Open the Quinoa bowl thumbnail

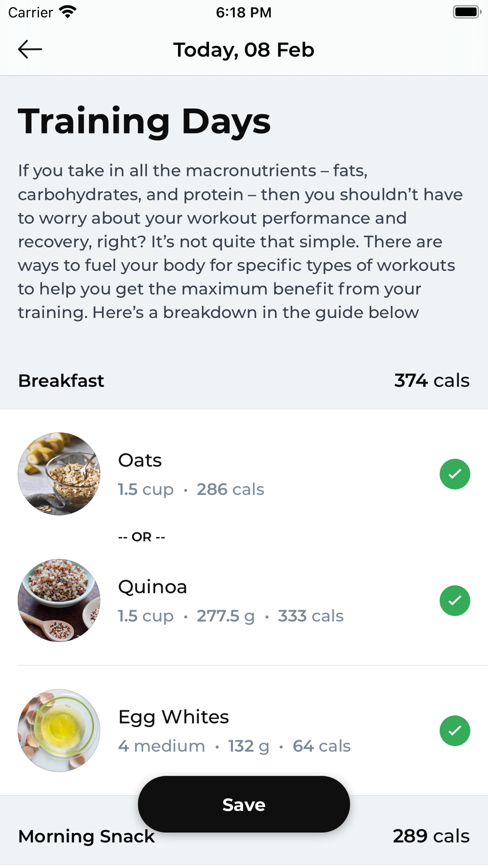pyautogui.click(x=59, y=600)
